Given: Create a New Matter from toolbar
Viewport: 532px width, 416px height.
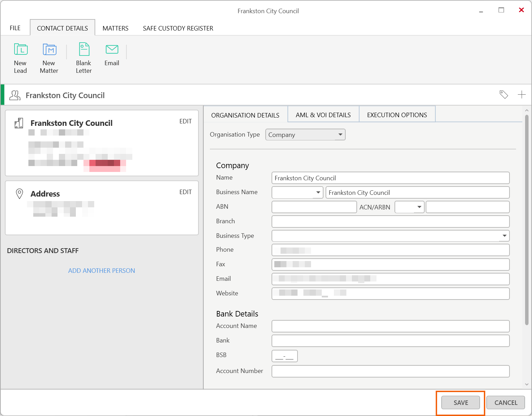Looking at the screenshot, I should pyautogui.click(x=49, y=50).
